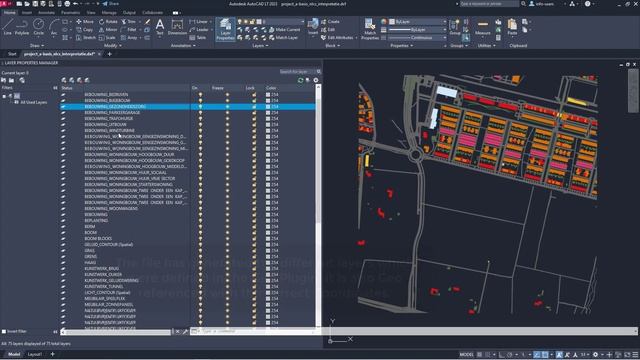This screenshot has width=640, height=360.
Task: Click the Paste clipboard button
Action: click(512, 27)
